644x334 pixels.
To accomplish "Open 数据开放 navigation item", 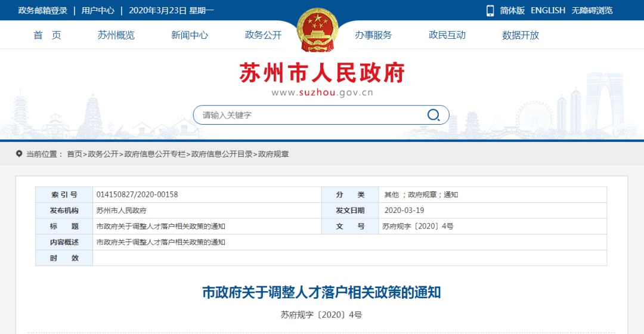I will click(x=521, y=35).
